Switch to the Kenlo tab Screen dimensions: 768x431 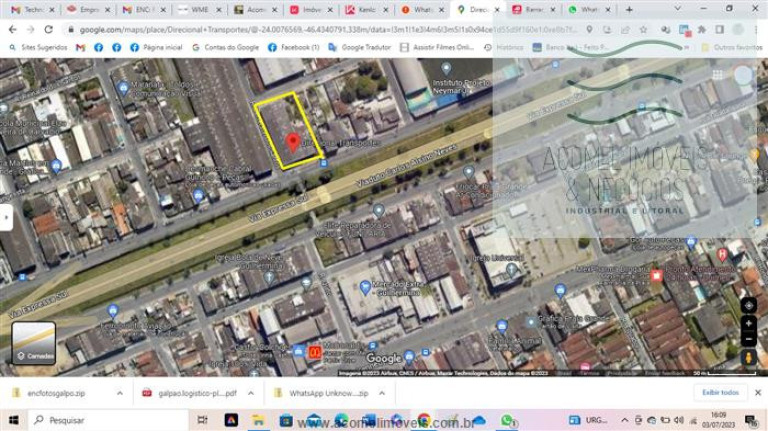point(367,9)
